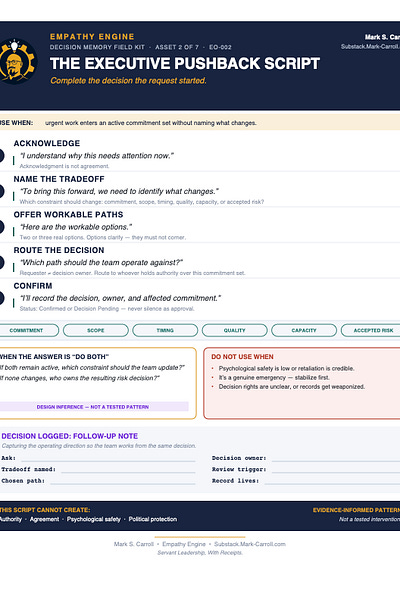Click the title THE EXECUTIVE PUSHBACK SCRIPT
Viewport: 400px width, 600px height.
[185, 64]
